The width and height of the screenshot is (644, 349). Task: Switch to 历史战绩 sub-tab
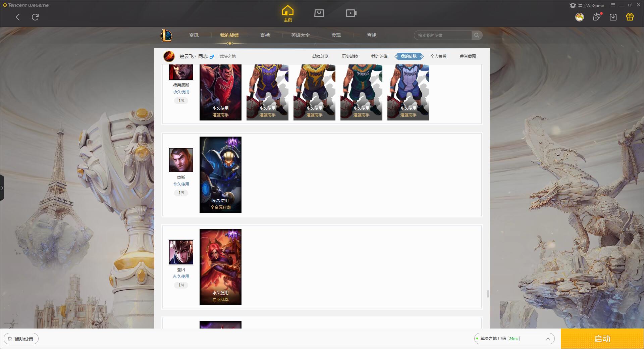350,56
